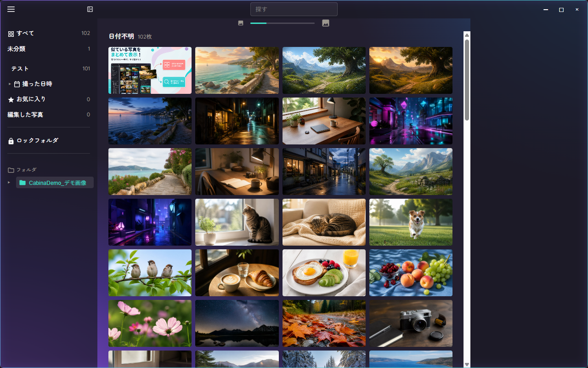Select the pink cosmos flowers photo

(150, 323)
